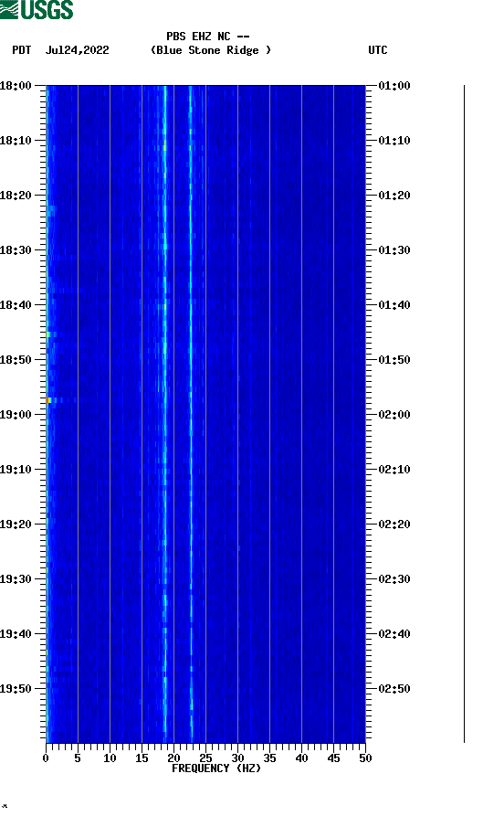Click the '10' frequency tick label
504x816 pixels.
click(110, 758)
